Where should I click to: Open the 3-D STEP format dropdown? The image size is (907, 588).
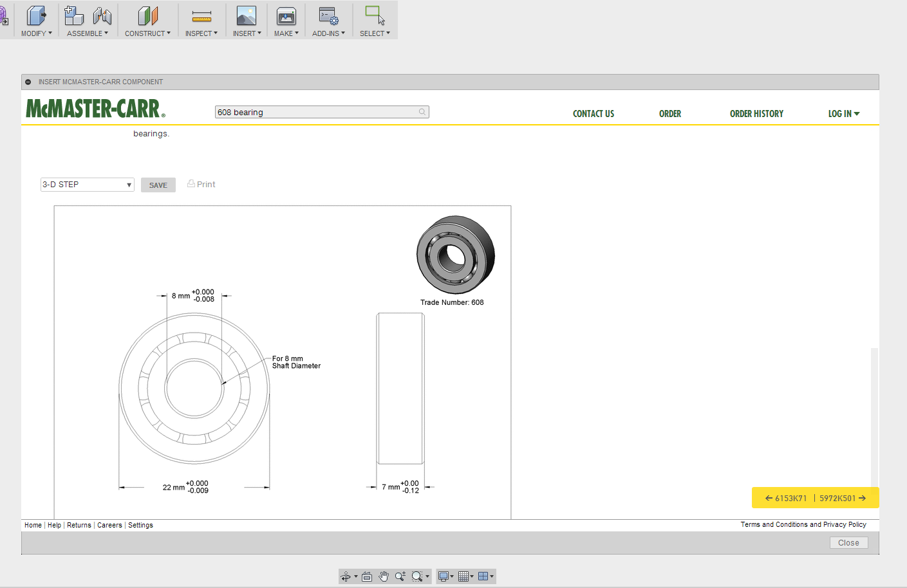(88, 185)
